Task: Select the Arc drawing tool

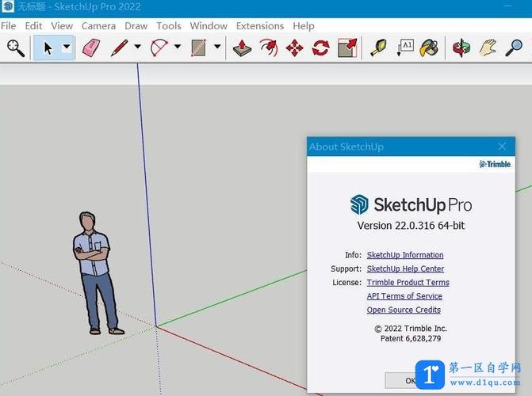Action: [159, 48]
